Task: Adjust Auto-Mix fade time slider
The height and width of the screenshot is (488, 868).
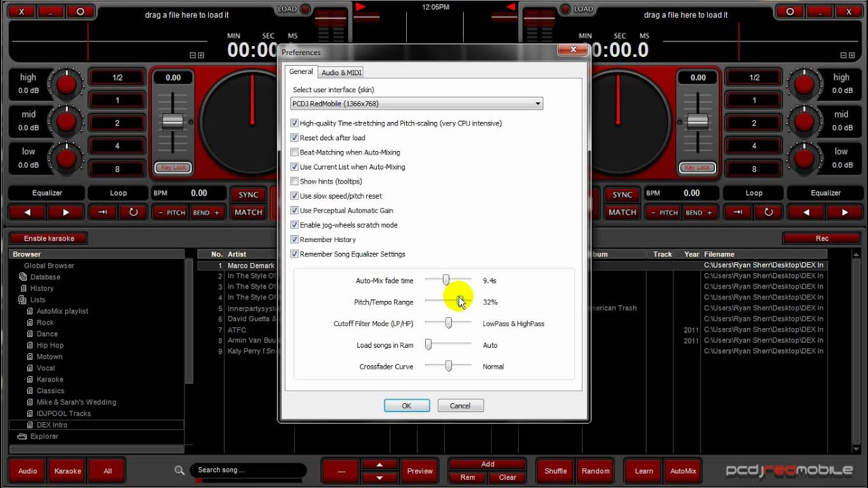Action: (446, 280)
